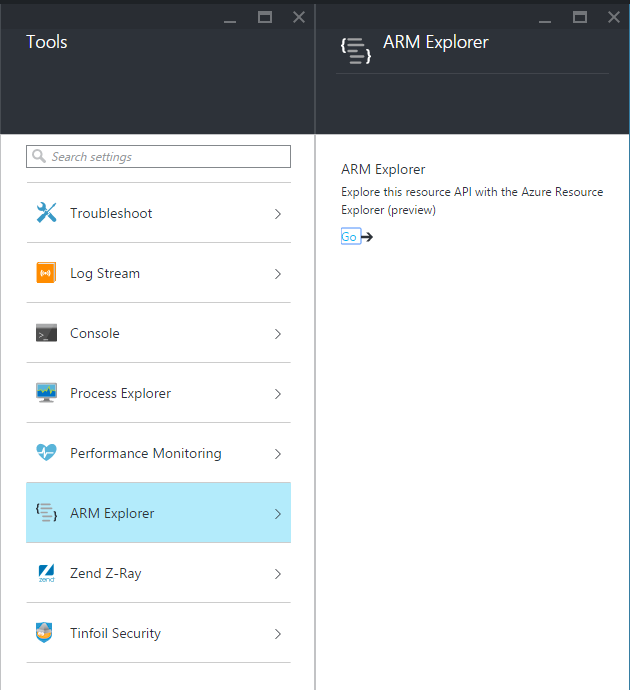Click the ARM Explorer content heading
This screenshot has width=630, height=690.
(x=383, y=169)
